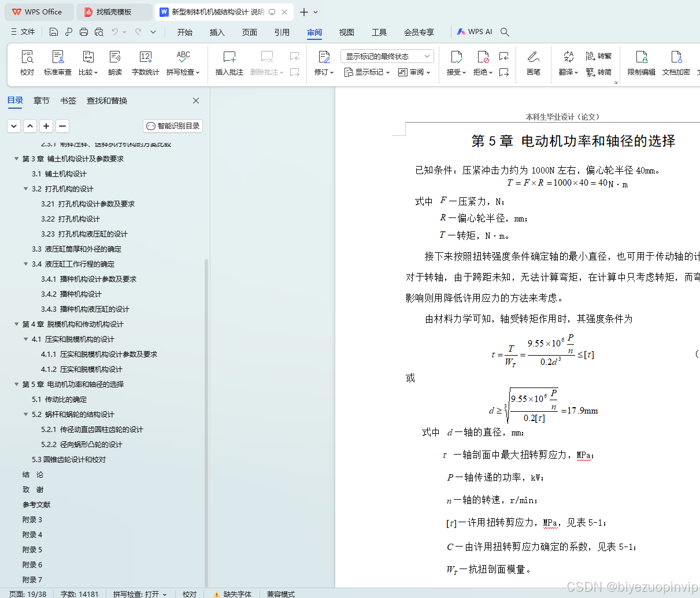Image resolution: width=700 pixels, height=598 pixels.
Task: Click the remove heading minus button in outline
Action: pos(62,125)
